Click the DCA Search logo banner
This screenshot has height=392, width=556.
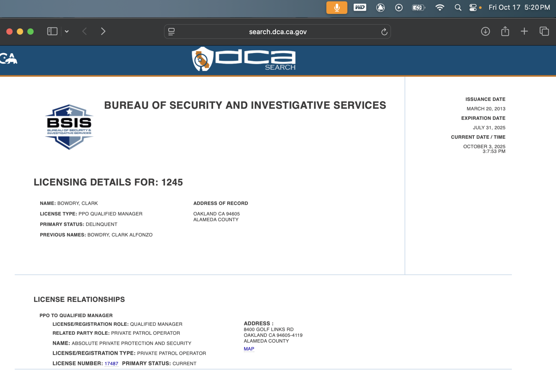click(244, 59)
